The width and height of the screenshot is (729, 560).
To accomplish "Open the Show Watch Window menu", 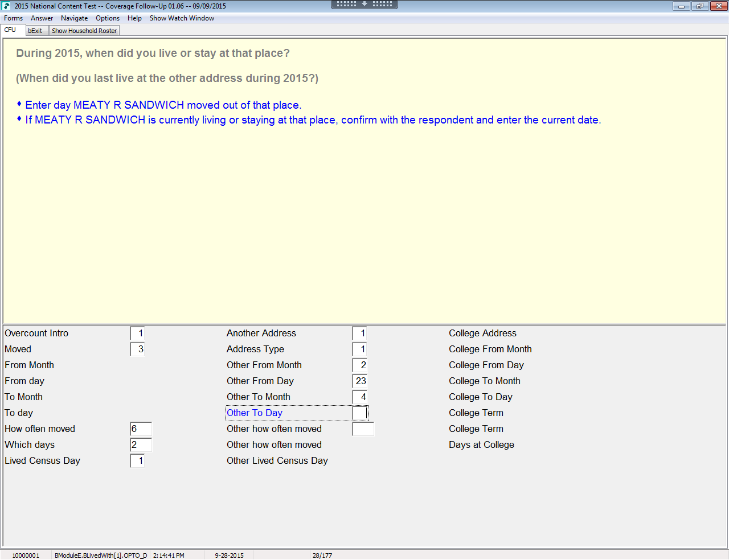I will click(182, 18).
